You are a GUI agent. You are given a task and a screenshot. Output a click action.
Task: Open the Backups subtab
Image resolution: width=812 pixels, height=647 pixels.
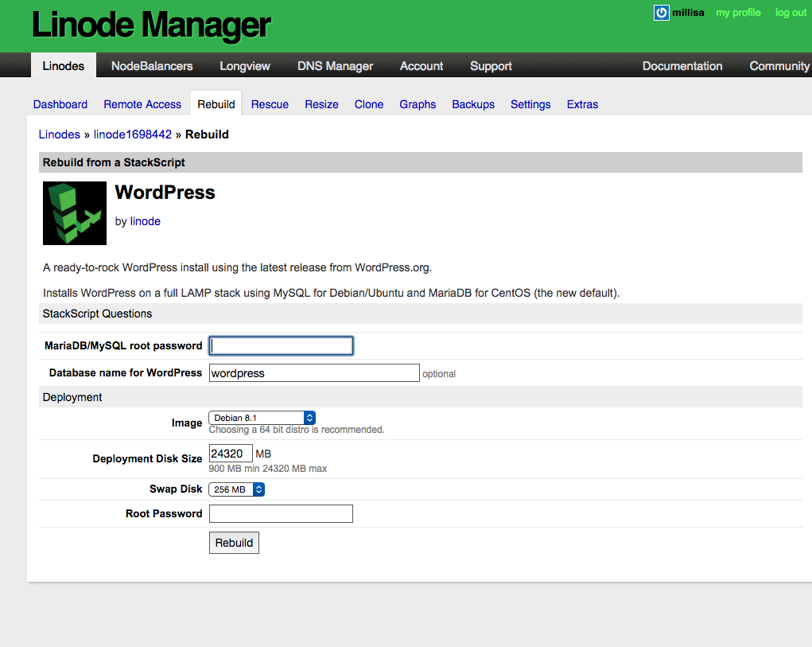tap(472, 104)
